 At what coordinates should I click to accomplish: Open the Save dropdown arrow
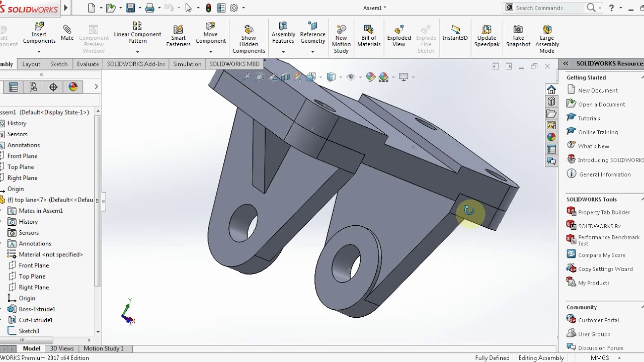tap(139, 8)
